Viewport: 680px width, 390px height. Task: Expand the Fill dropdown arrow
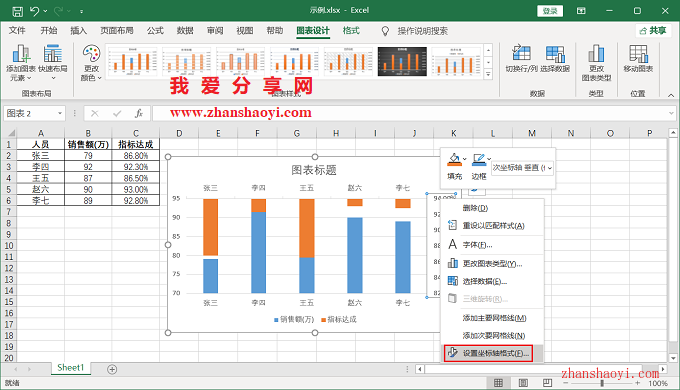(x=464, y=159)
